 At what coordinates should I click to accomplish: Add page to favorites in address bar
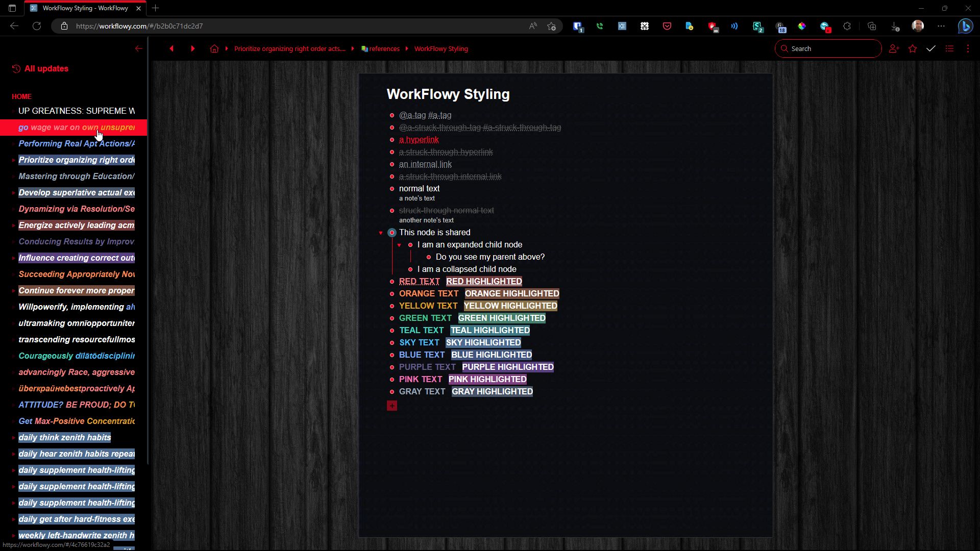click(x=551, y=26)
